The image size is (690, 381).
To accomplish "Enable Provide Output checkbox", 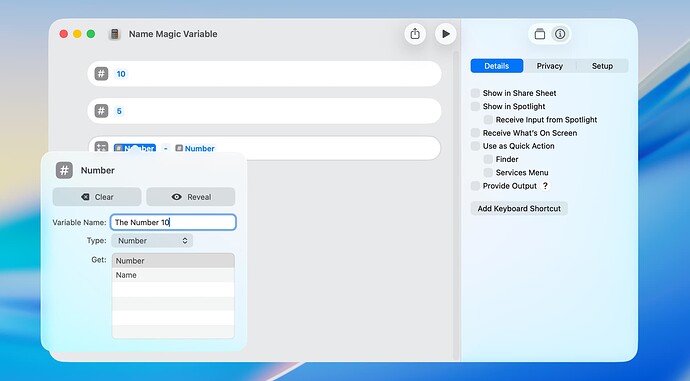I will (x=475, y=186).
